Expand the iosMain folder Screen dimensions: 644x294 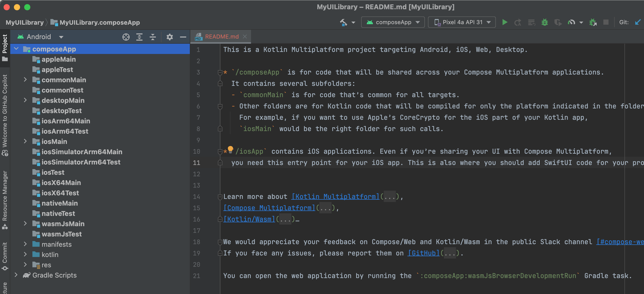(25, 141)
